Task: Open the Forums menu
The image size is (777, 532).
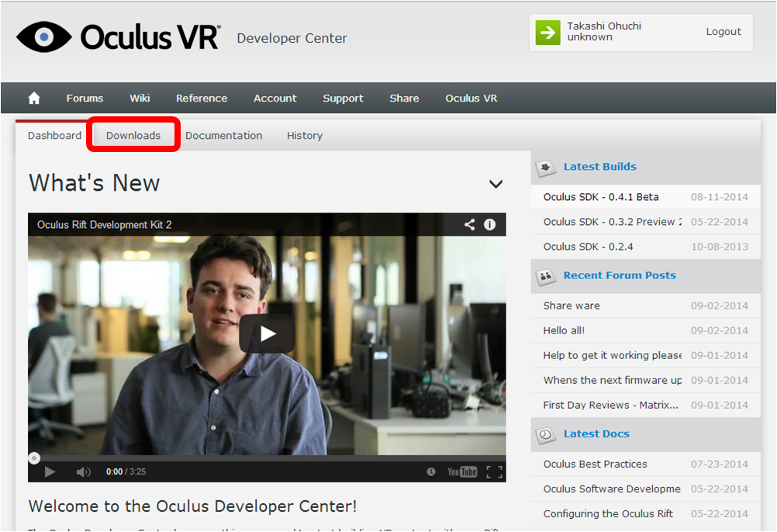Action: (85, 98)
